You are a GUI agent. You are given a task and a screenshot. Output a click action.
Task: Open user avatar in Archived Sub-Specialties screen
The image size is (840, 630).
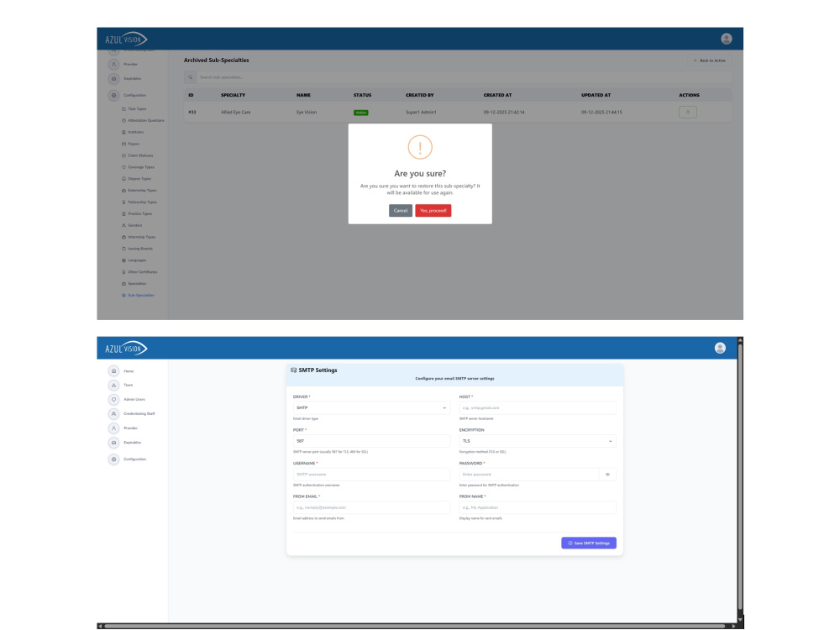coord(727,39)
